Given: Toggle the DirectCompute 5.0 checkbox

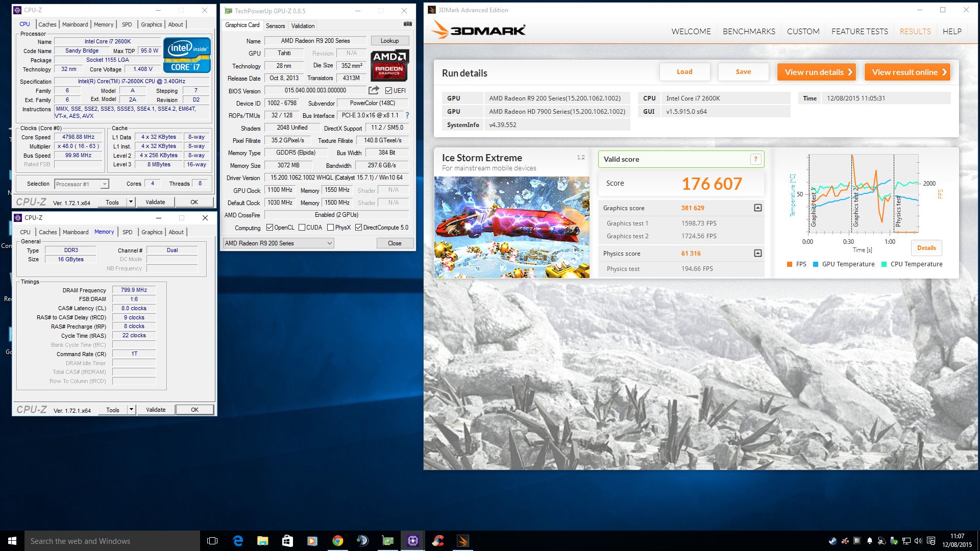Looking at the screenshot, I should [x=358, y=228].
